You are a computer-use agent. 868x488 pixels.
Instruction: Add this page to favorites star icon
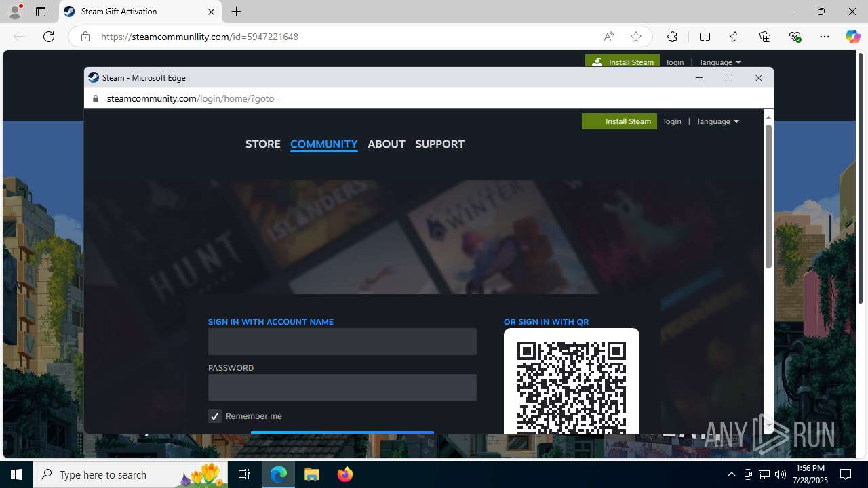pyautogui.click(x=635, y=37)
